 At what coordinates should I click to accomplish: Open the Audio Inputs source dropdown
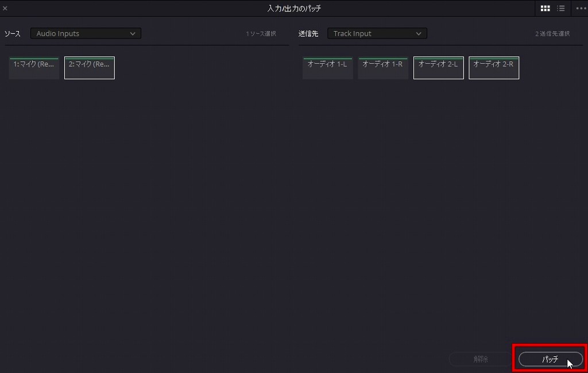click(x=86, y=33)
